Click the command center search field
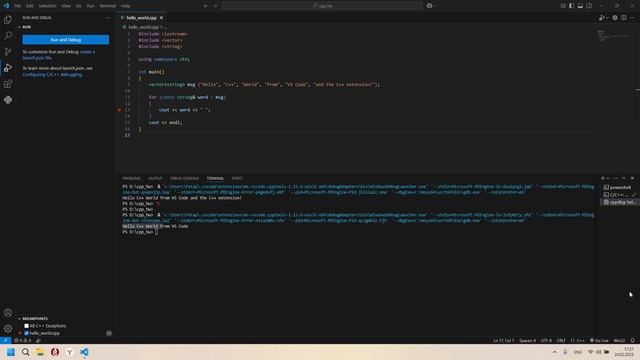 click(x=322, y=6)
